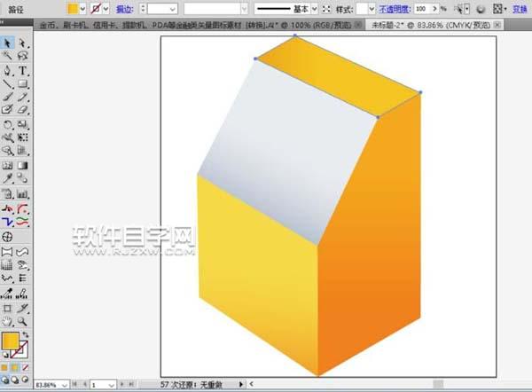
Task: Open the select similar objects button
Action: point(462,9)
